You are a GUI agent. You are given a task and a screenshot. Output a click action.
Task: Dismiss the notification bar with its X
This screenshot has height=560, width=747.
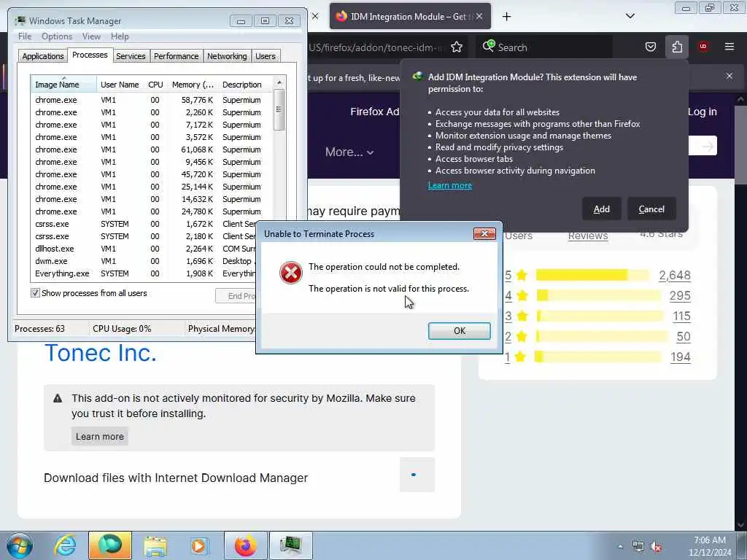(x=729, y=76)
